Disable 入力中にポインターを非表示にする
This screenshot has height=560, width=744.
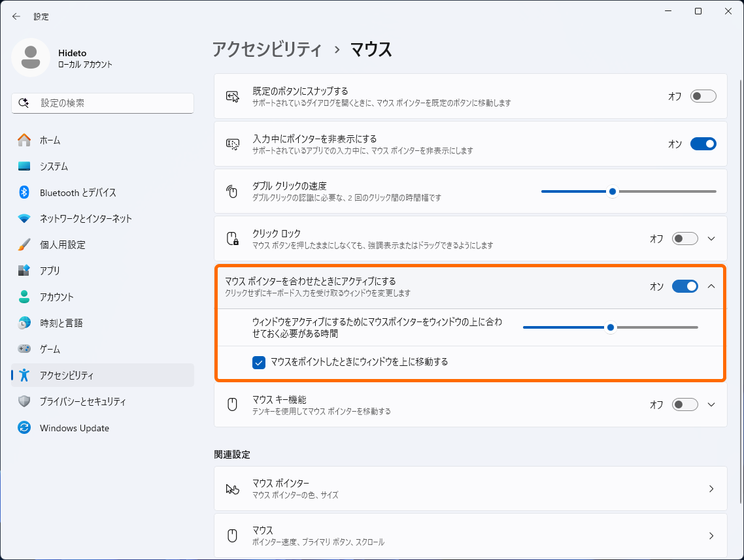point(702,144)
